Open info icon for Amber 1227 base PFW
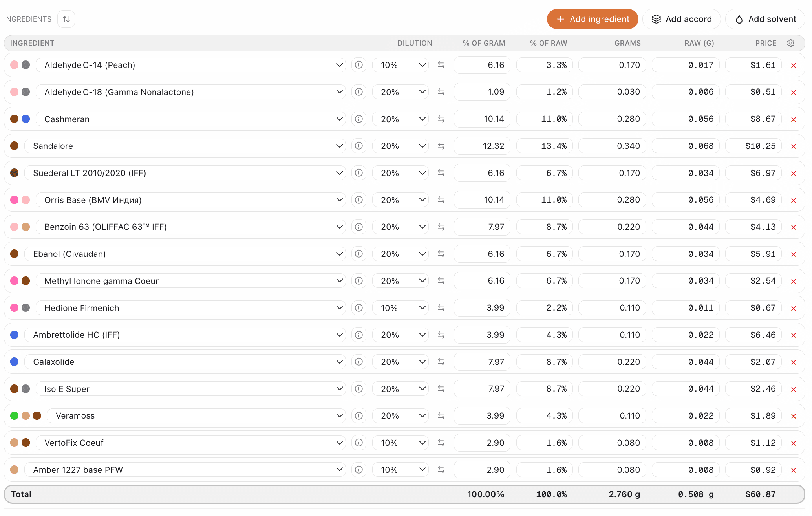The image size is (812, 516). (358, 470)
